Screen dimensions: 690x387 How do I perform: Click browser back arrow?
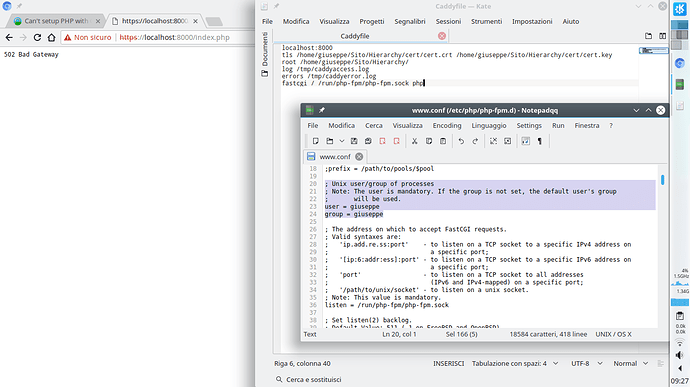(9, 37)
